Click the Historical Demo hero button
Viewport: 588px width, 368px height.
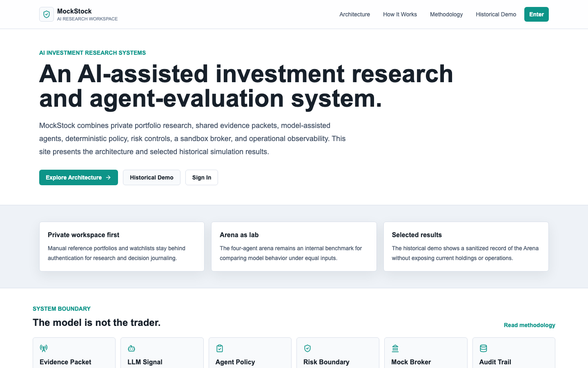click(151, 177)
